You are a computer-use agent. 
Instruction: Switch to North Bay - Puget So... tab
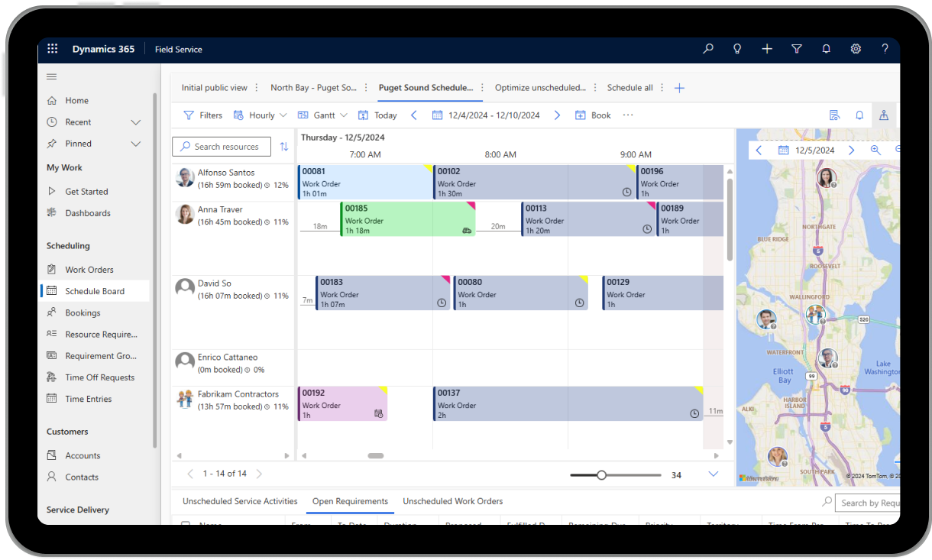tap(314, 88)
